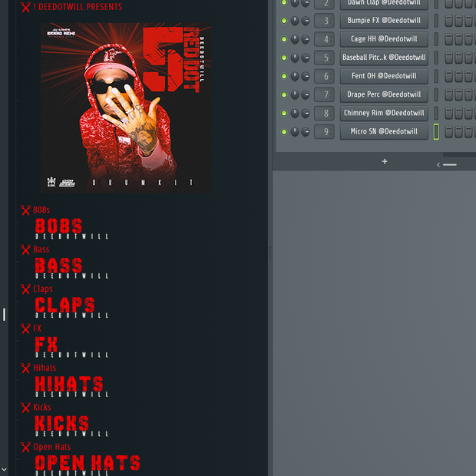
Task: Click the FX folder scissors icon
Action: 25,329
